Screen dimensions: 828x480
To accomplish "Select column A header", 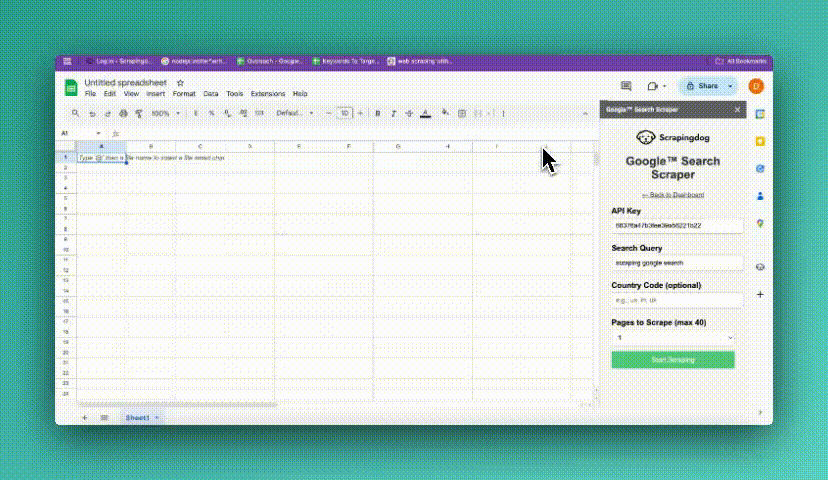I will (x=101, y=146).
